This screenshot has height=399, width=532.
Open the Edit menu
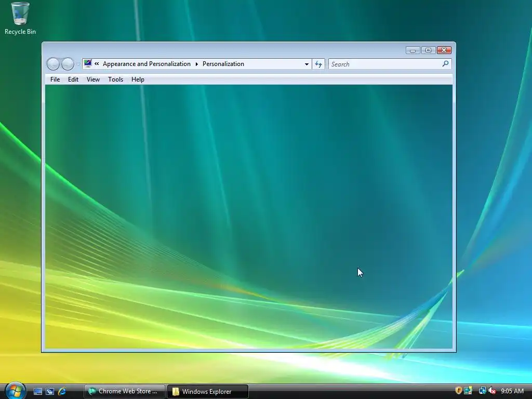tap(73, 79)
